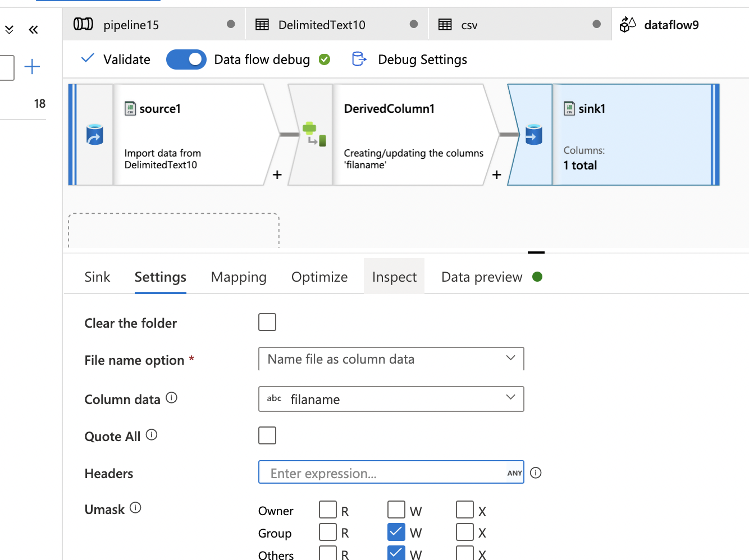This screenshot has width=749, height=560.
Task: Click the Validate button
Action: point(116,59)
